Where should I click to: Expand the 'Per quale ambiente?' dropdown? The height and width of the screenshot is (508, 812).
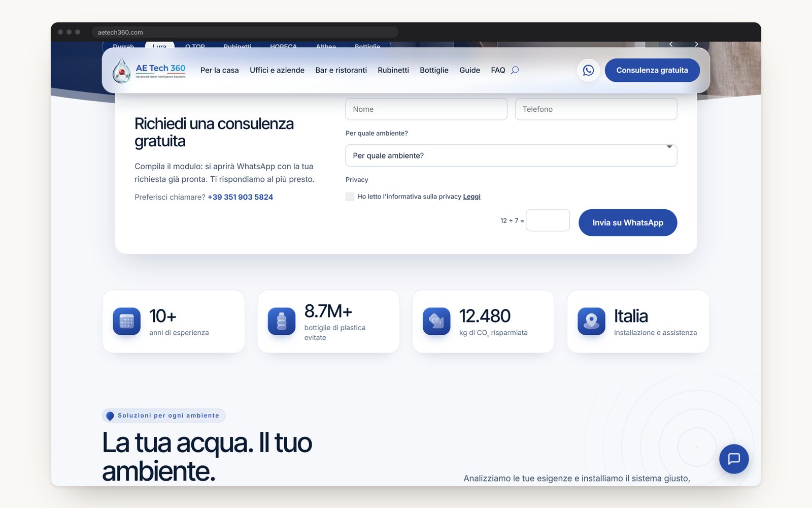point(511,155)
